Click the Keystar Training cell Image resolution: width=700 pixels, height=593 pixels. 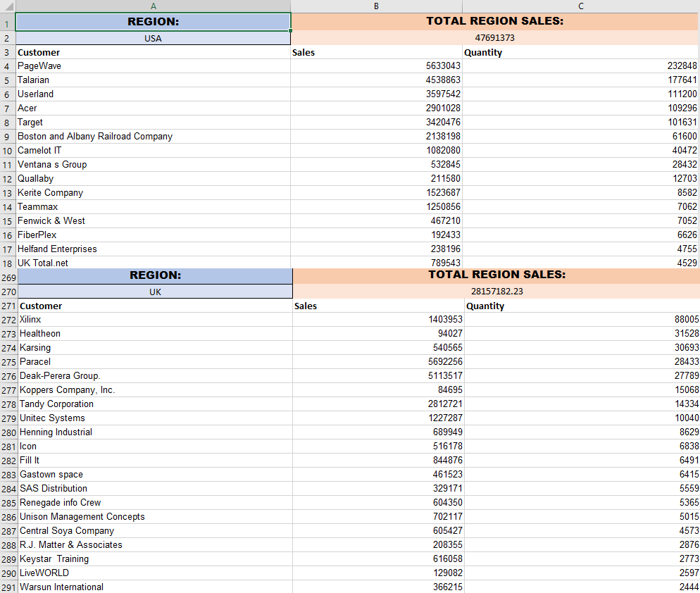coord(156,558)
